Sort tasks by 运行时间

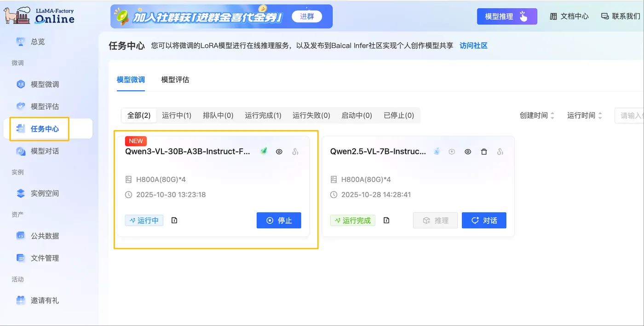coord(583,115)
